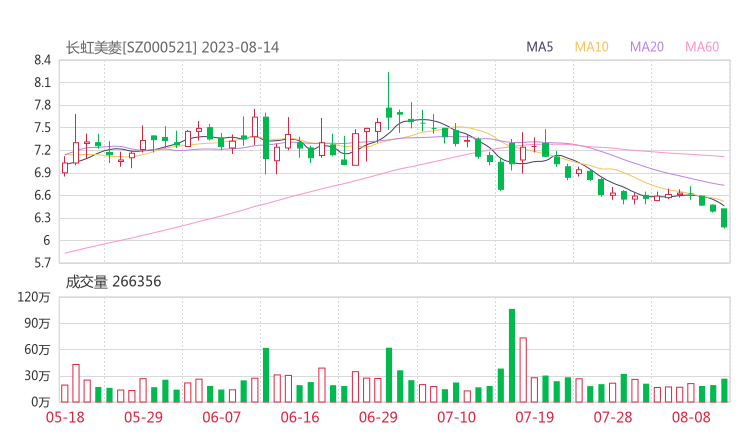740x440 pixels.
Task: Click the 07-19 date label
Action: (535, 417)
